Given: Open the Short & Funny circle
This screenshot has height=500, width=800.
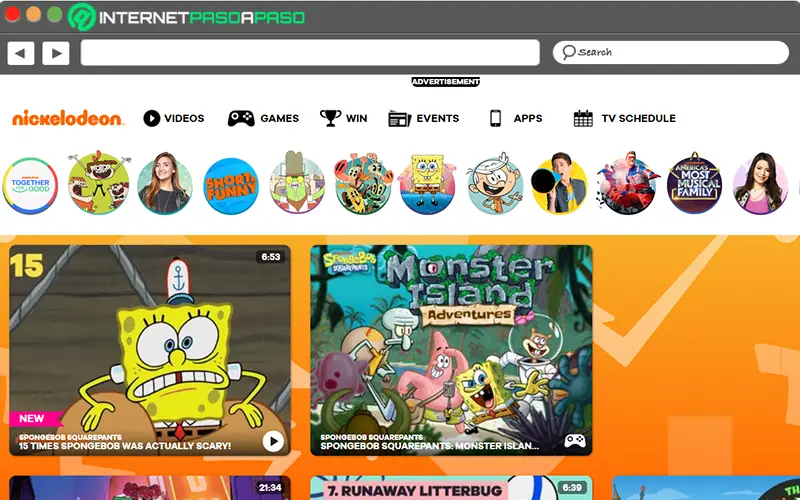Looking at the screenshot, I should (x=231, y=186).
